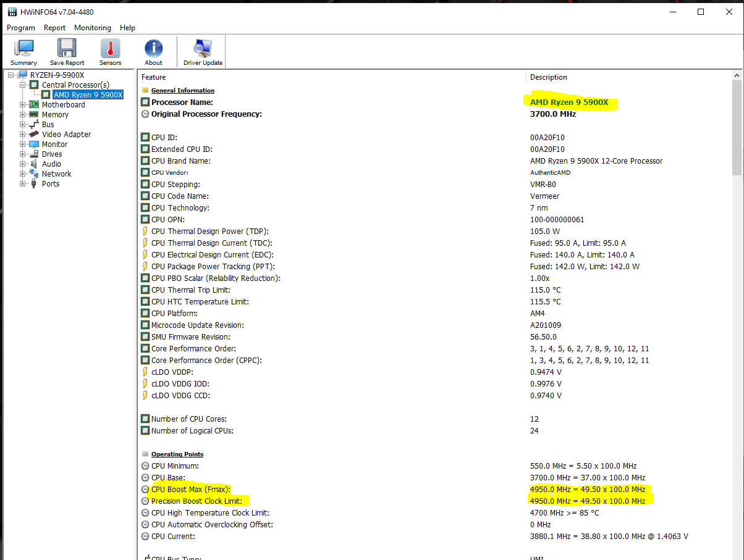Viewport: 744px width, 560px height.
Task: Click the Memory module icon in the tree
Action: (x=34, y=114)
